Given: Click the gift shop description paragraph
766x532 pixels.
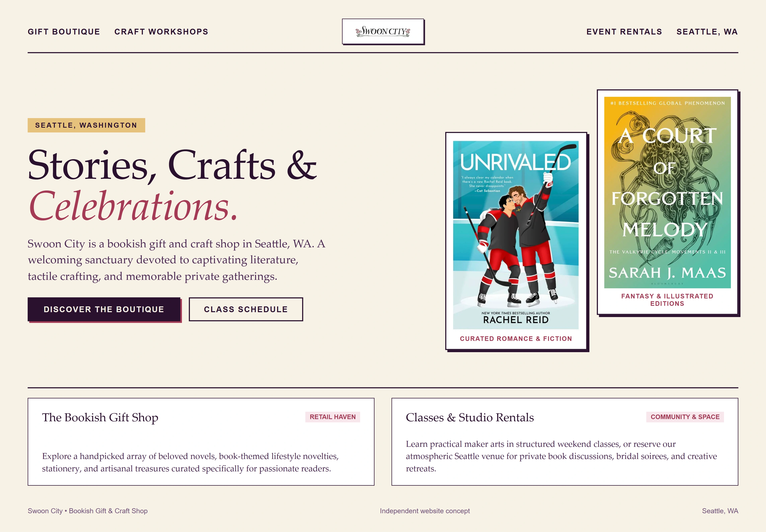Looking at the screenshot, I should point(190,462).
